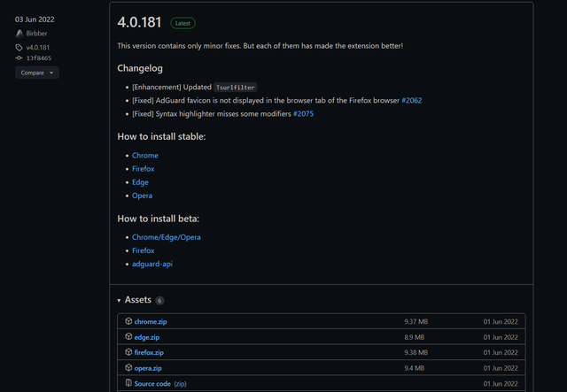Click the tag icon beside v4.0.181

[19, 47]
